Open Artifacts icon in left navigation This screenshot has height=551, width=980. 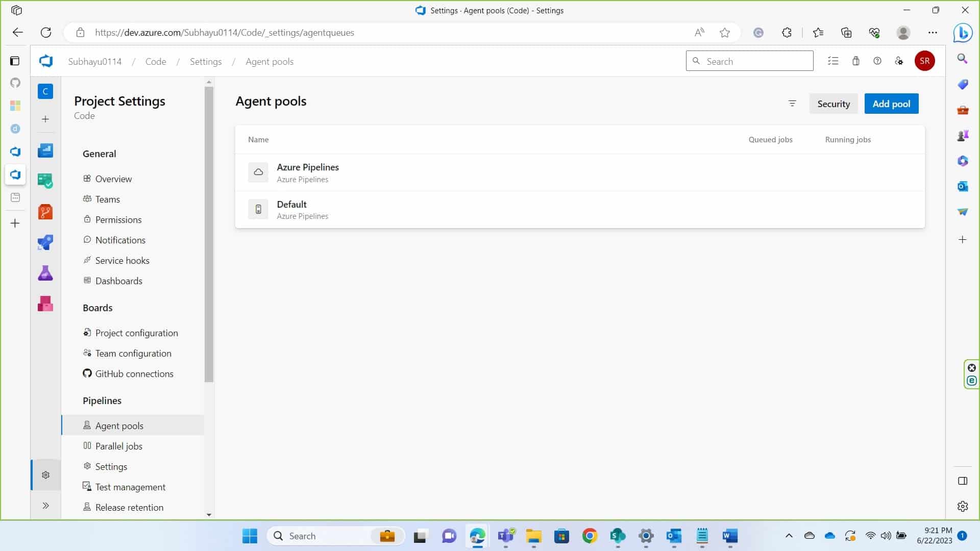45,304
